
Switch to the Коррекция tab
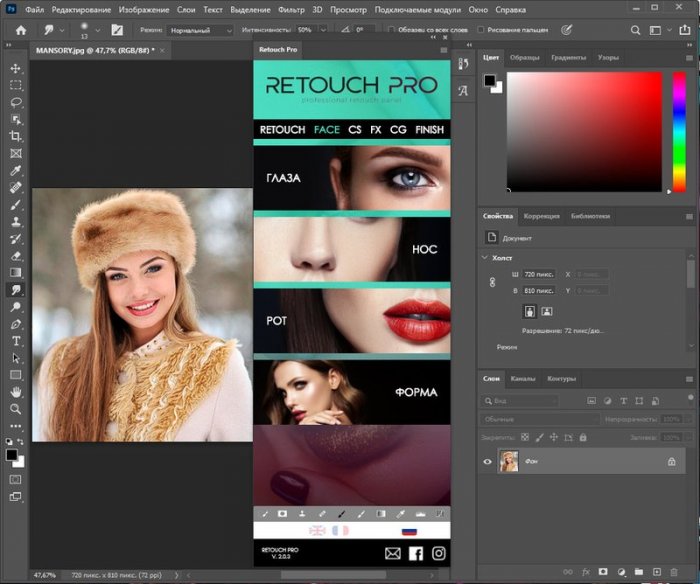click(542, 216)
